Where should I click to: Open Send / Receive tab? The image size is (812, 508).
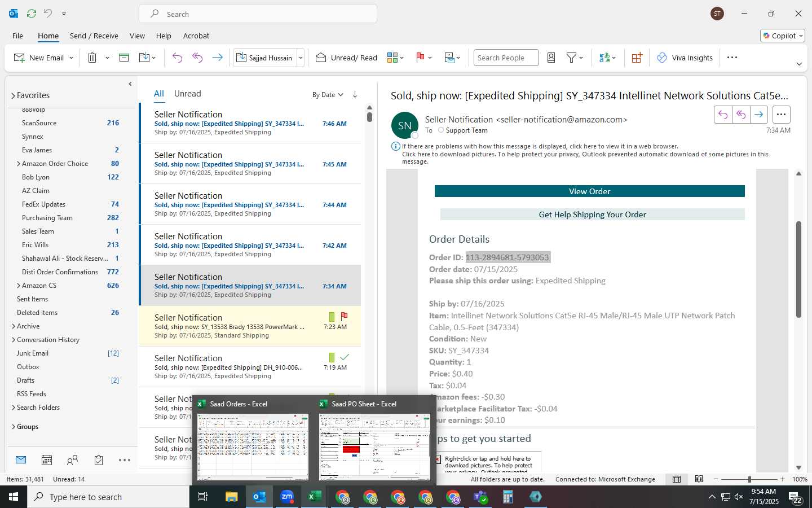tap(94, 36)
